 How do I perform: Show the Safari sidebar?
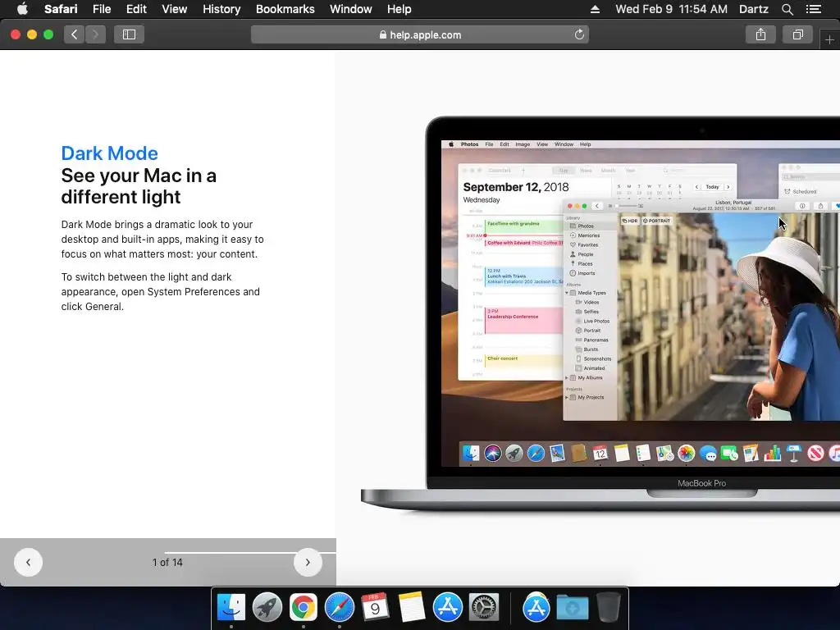click(x=129, y=34)
